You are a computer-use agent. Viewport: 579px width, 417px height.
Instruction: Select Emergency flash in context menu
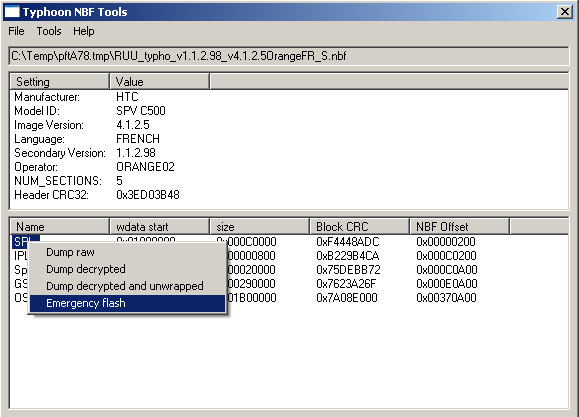pyautogui.click(x=127, y=303)
